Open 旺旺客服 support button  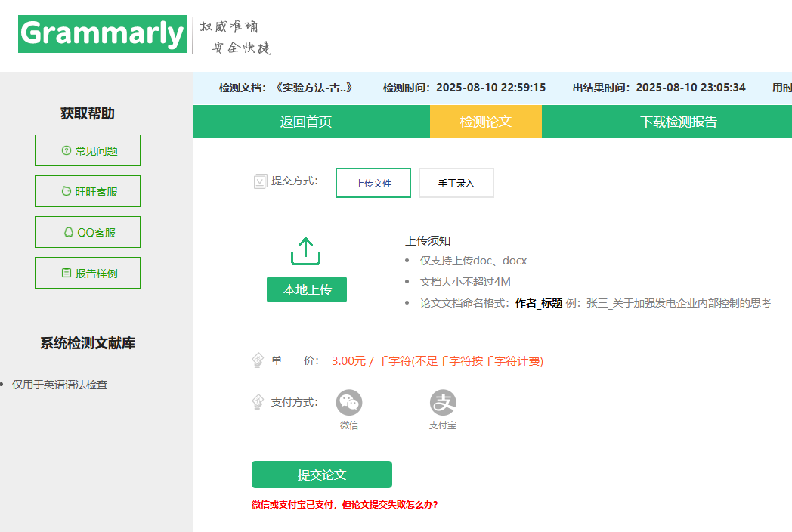click(88, 191)
